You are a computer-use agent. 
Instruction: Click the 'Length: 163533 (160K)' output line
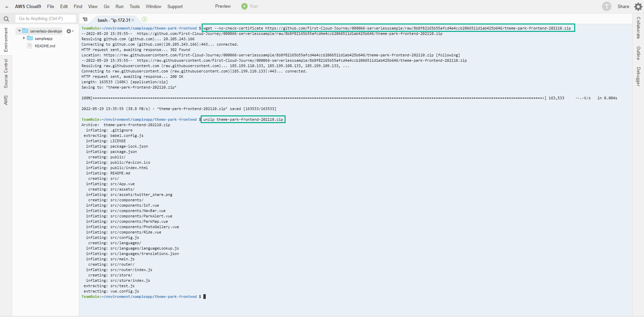pos(125,82)
